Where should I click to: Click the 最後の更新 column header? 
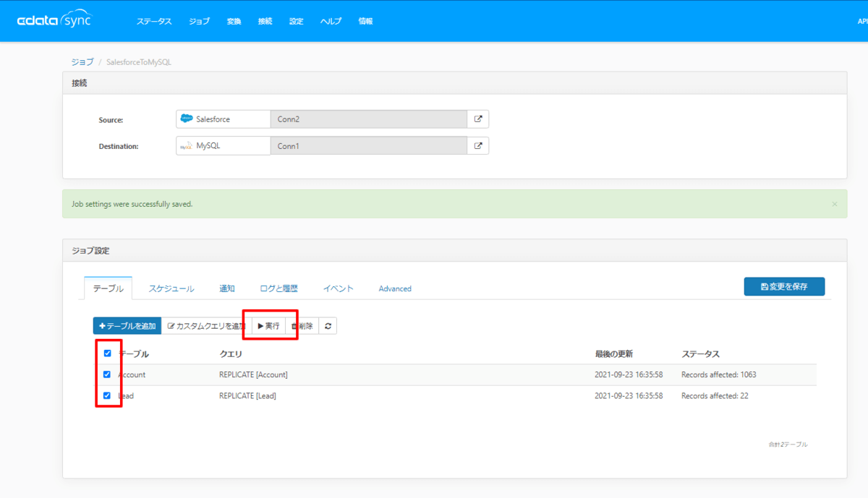click(613, 353)
